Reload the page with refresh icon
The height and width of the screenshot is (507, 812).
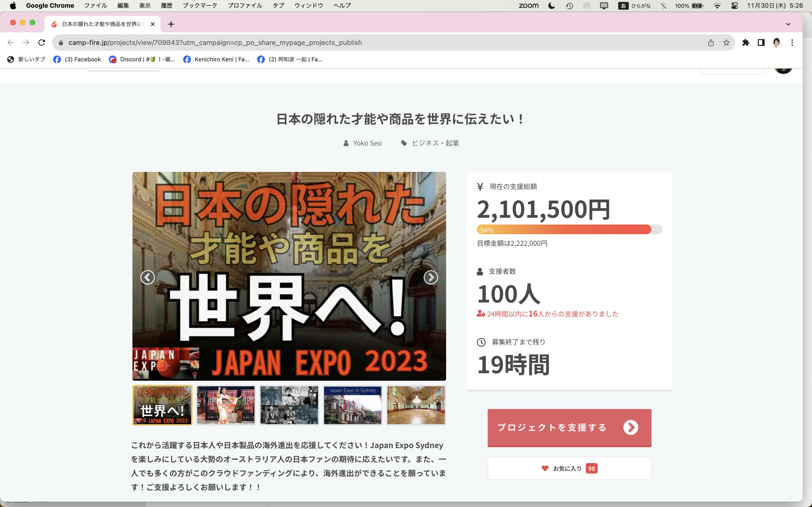[x=42, y=42]
